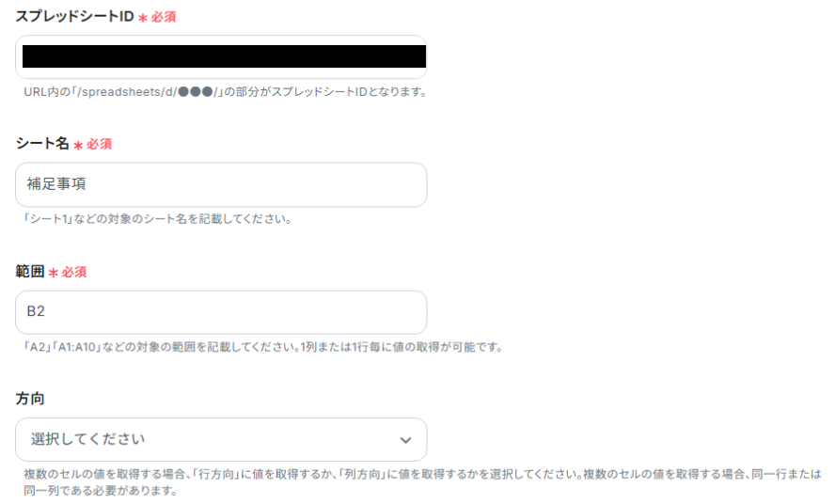Click the hint text mentioning 「シート1」
This screenshot has width=836, height=504.
pyautogui.click(x=158, y=219)
